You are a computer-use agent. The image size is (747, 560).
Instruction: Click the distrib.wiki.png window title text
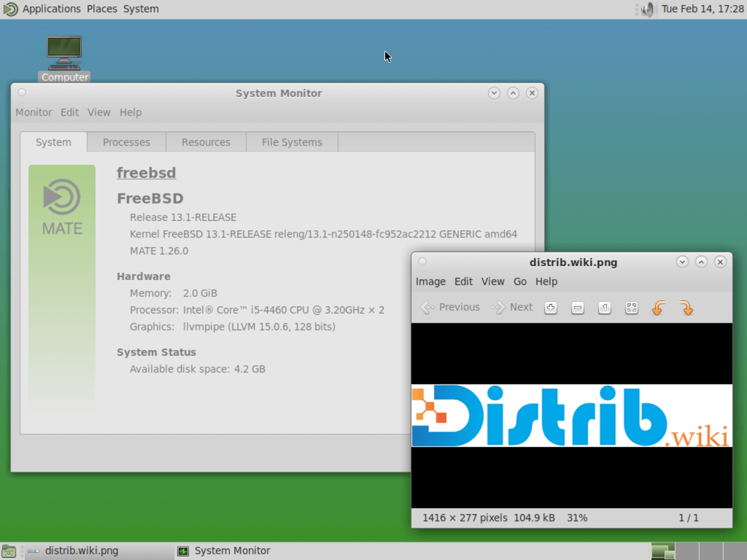point(573,263)
